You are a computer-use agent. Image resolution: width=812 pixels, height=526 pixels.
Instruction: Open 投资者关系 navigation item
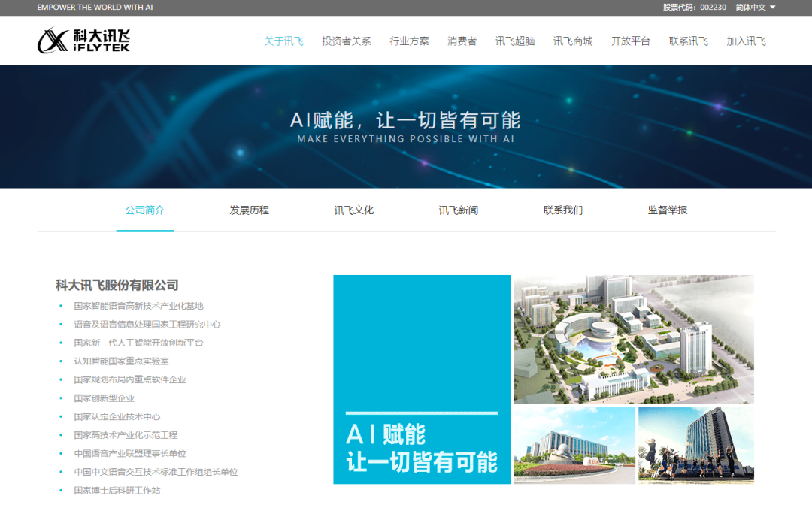(347, 41)
